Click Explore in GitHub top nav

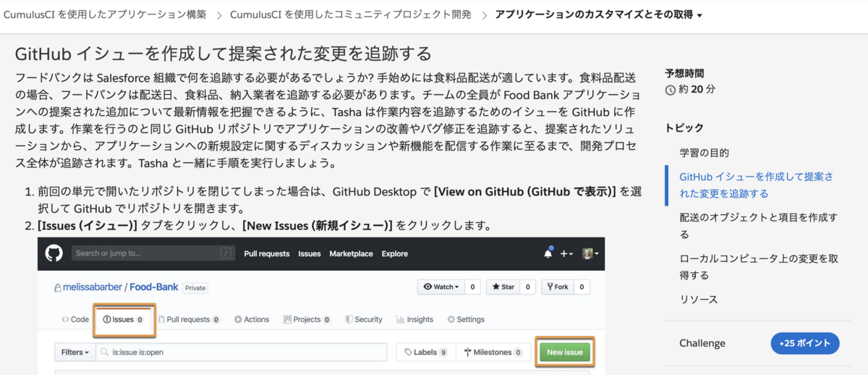coord(395,254)
